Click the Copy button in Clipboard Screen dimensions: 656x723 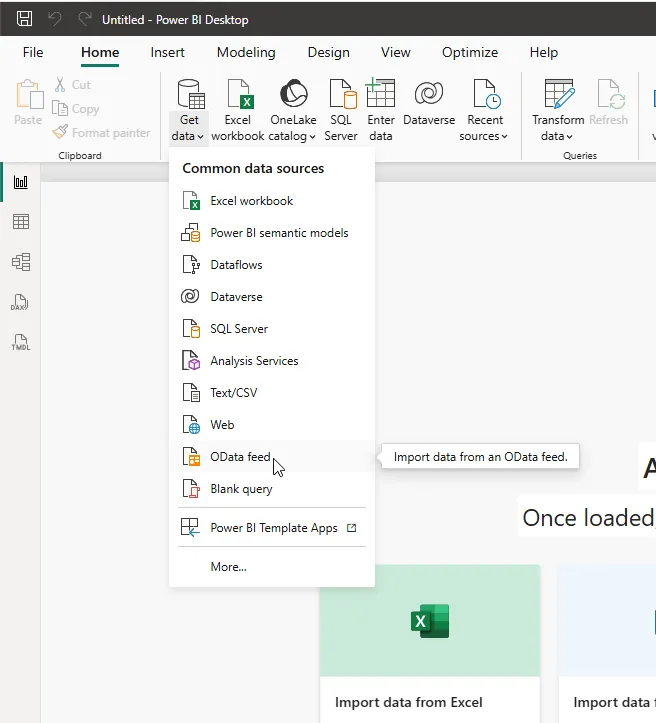pos(76,109)
